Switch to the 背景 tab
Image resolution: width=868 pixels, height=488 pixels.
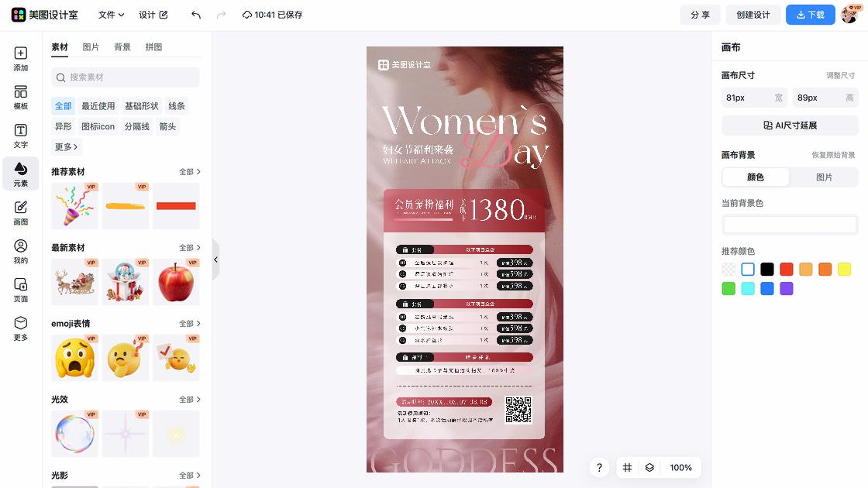click(x=124, y=46)
